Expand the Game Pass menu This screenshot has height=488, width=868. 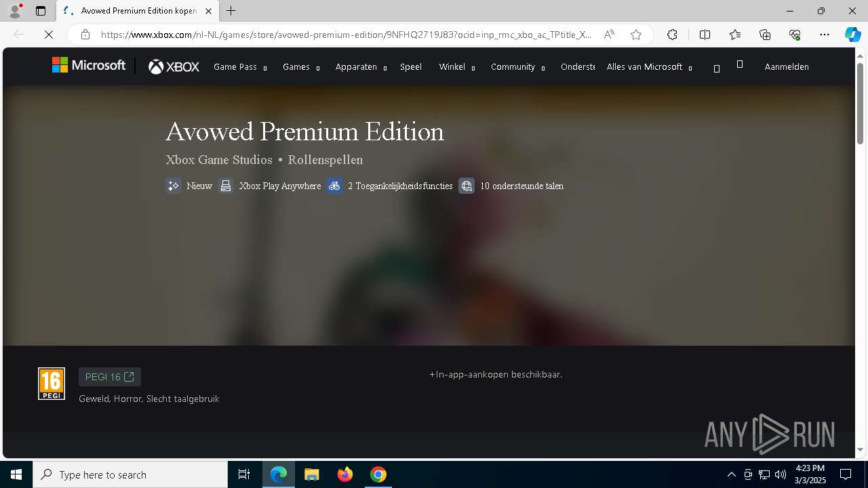(240, 66)
